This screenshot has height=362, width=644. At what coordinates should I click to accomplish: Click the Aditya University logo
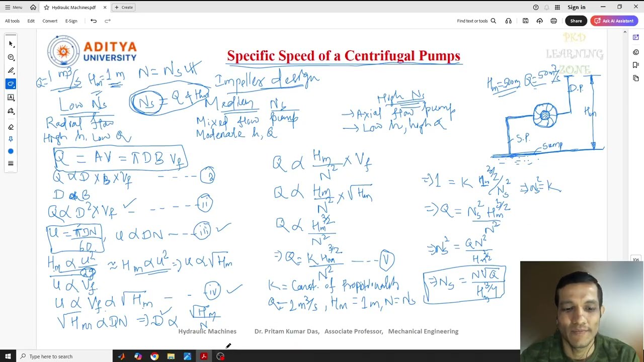click(92, 51)
